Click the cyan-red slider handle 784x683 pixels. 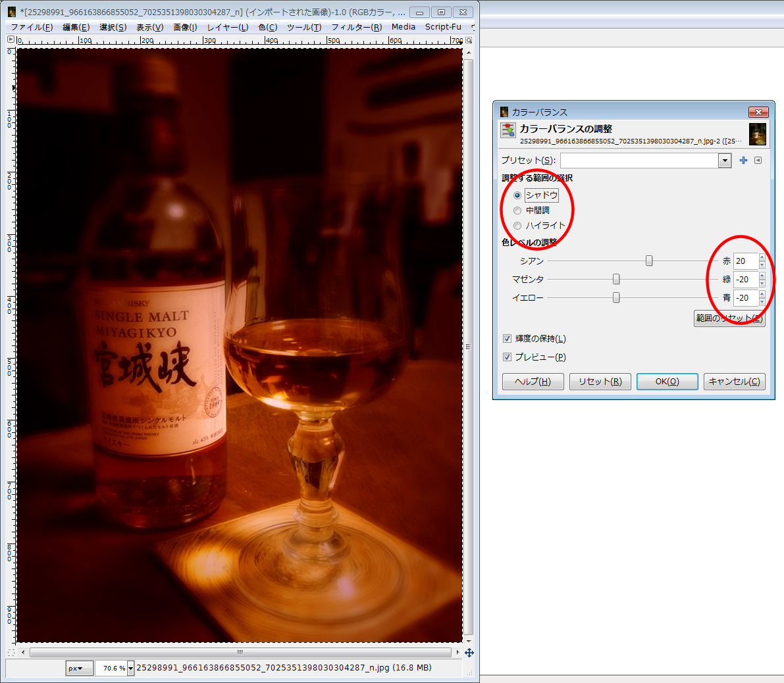(649, 261)
